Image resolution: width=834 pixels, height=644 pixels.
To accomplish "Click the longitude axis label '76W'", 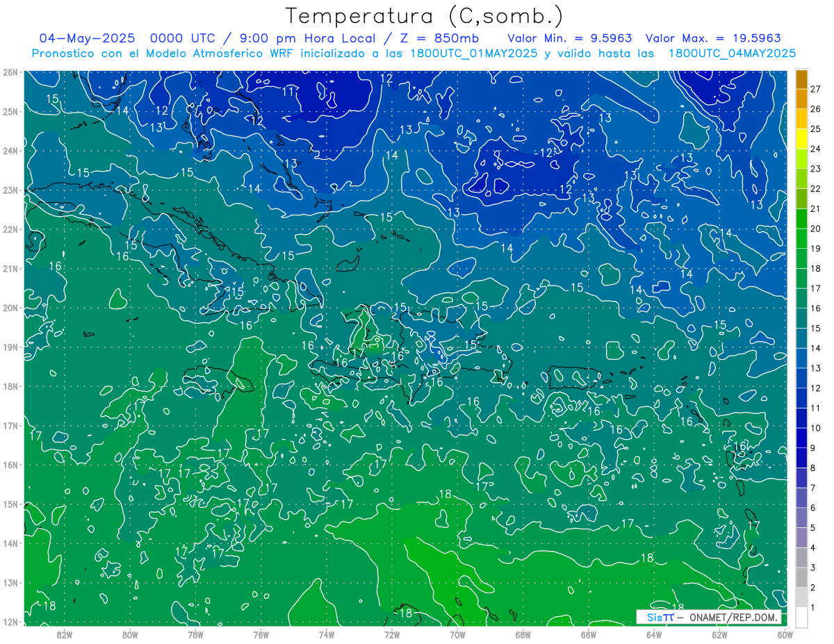I will [261, 634].
